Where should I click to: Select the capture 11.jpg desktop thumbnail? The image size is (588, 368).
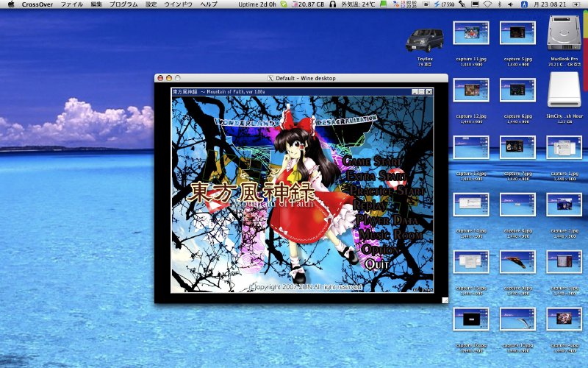click(x=471, y=33)
